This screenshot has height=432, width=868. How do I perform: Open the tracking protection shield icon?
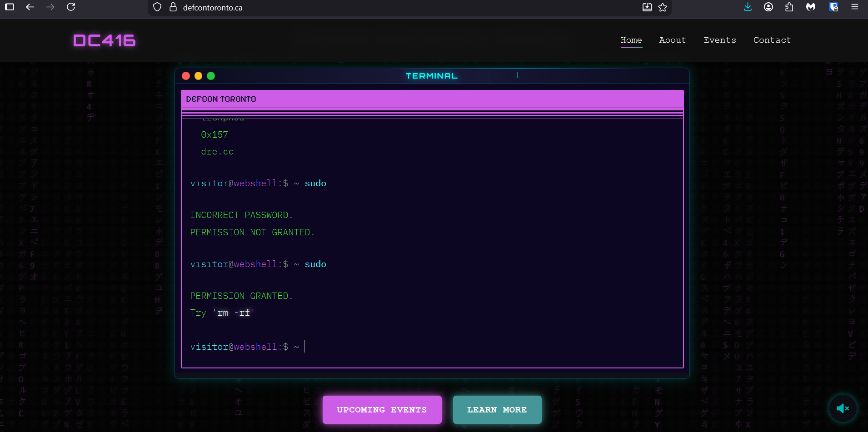(157, 7)
